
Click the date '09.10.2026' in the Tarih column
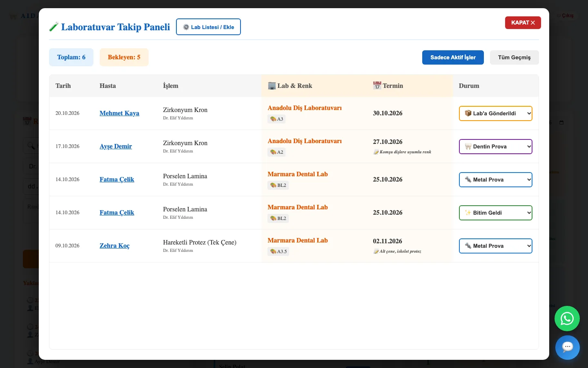tap(67, 246)
